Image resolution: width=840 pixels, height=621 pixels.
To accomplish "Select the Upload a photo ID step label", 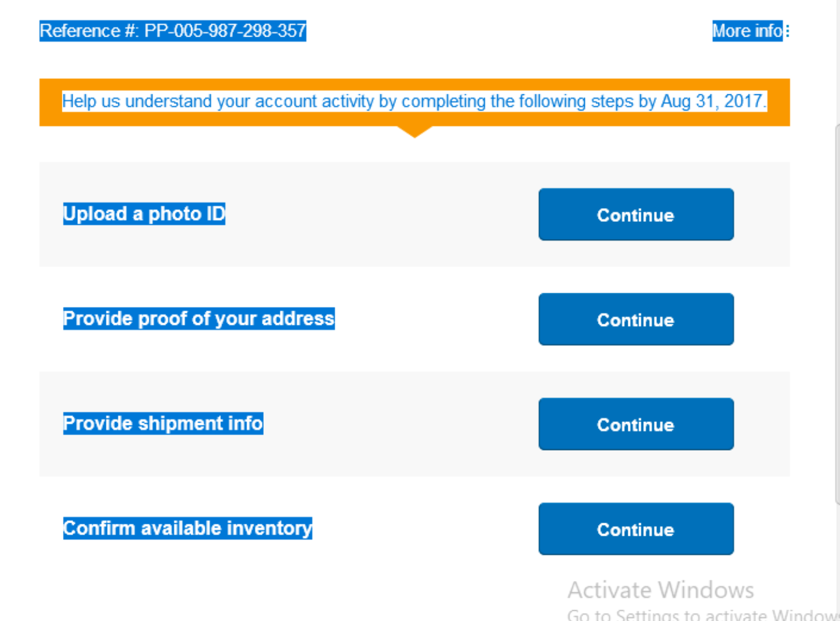I will click(x=144, y=214).
